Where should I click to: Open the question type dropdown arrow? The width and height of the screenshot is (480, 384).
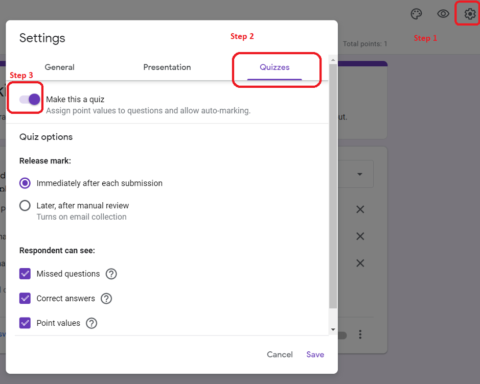tap(360, 174)
